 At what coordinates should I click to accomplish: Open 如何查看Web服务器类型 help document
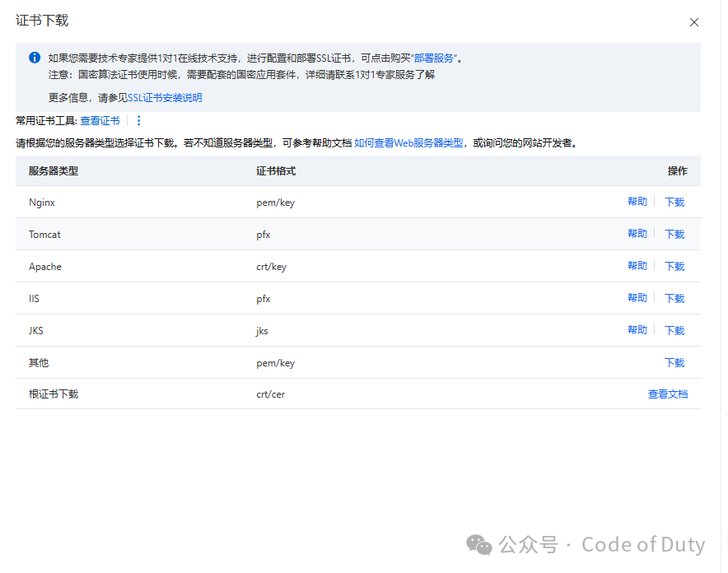408,143
